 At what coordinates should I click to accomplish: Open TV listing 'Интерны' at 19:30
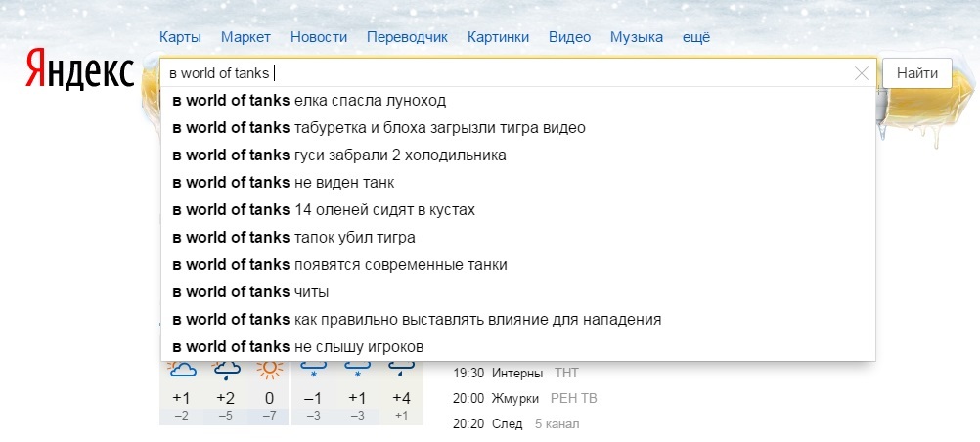point(517,374)
